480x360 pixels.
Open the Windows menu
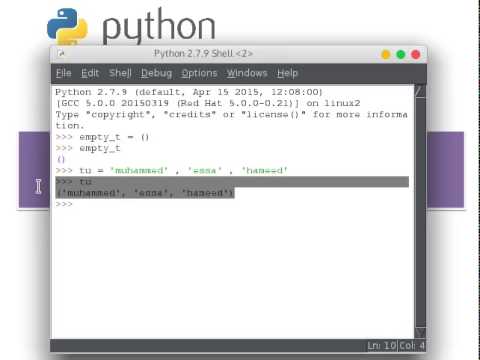click(x=247, y=73)
